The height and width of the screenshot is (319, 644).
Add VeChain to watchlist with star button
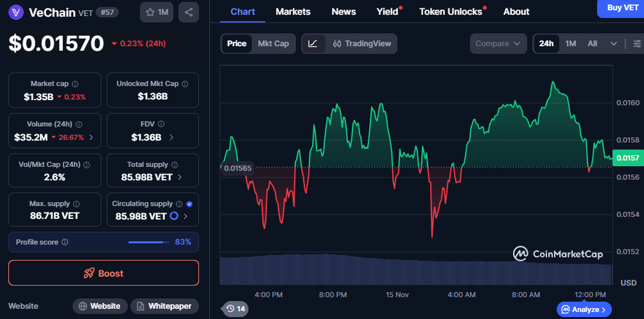[x=157, y=12]
